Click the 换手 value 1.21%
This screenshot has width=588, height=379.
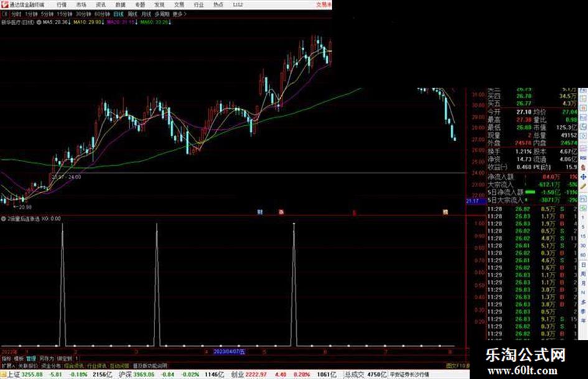523,152
